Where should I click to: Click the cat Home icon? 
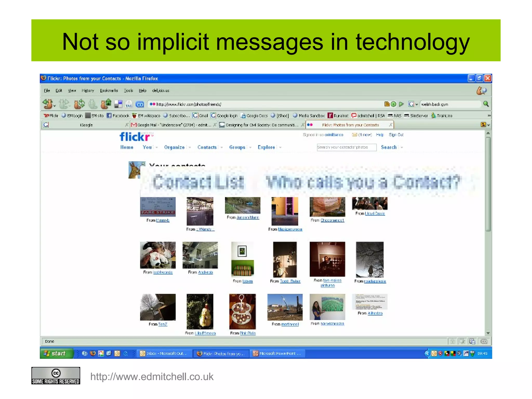(x=106, y=104)
